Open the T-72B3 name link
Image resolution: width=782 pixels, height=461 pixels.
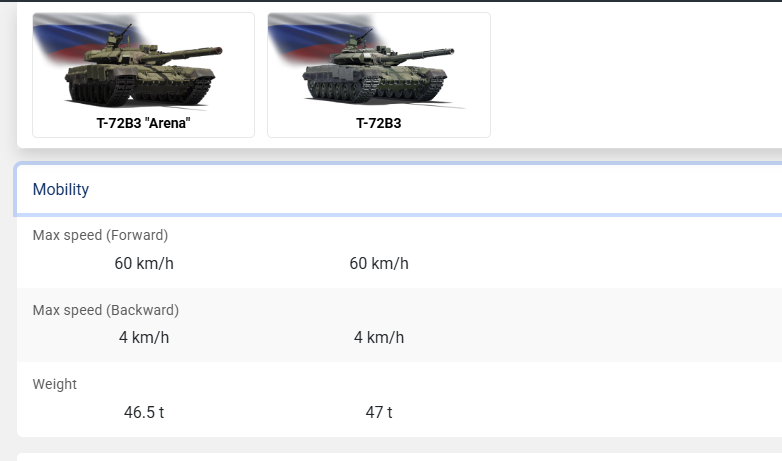coord(379,123)
